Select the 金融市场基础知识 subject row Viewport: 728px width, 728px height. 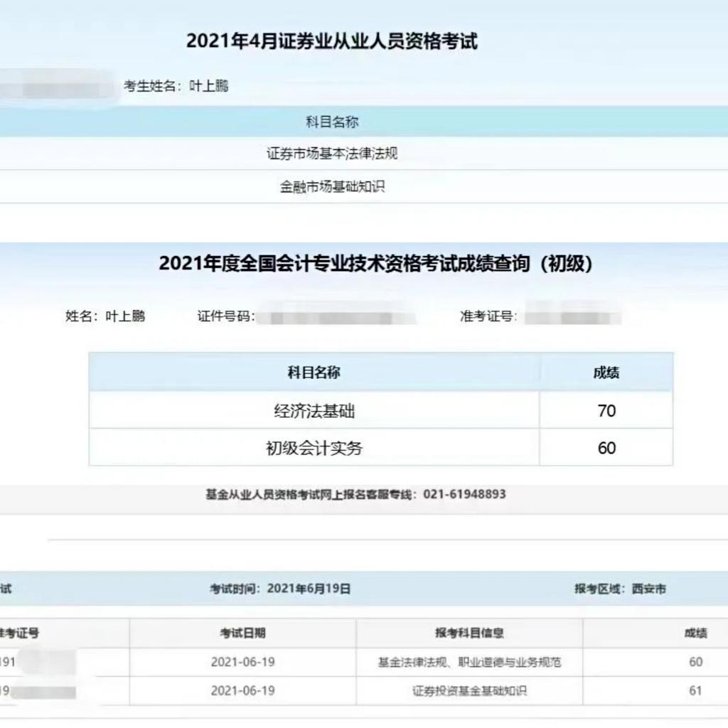[x=332, y=187]
